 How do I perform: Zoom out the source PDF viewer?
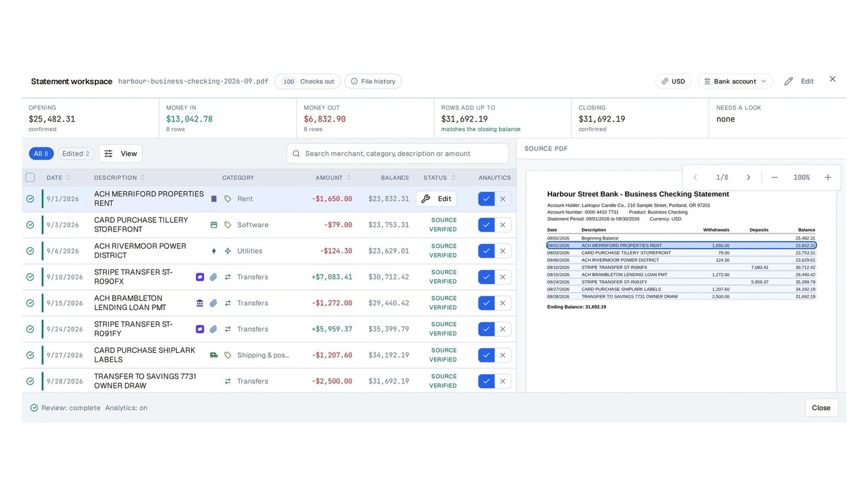pos(775,177)
